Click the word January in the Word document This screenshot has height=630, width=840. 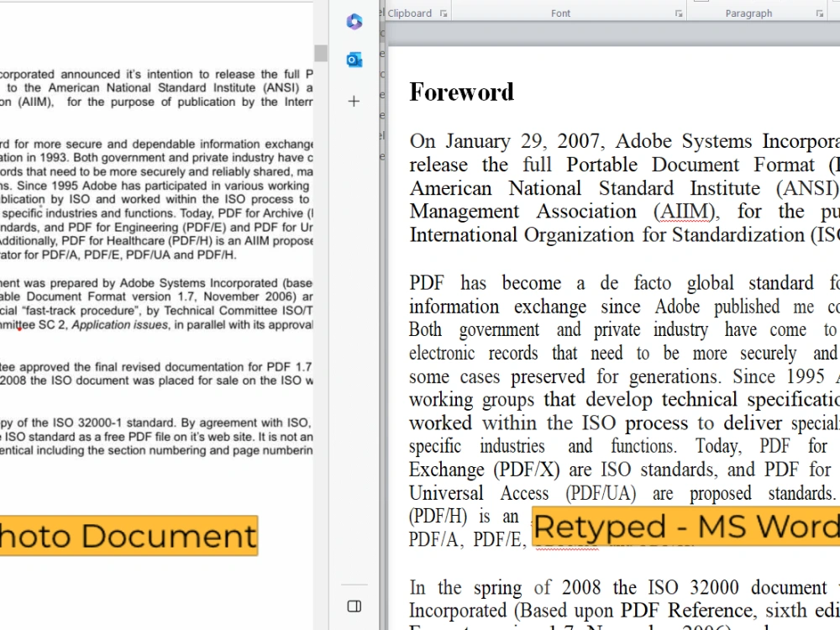coord(478,141)
